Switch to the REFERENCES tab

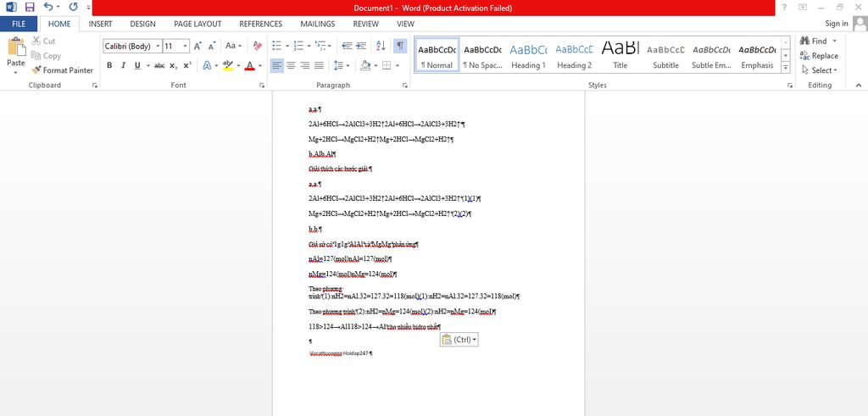pos(261,24)
